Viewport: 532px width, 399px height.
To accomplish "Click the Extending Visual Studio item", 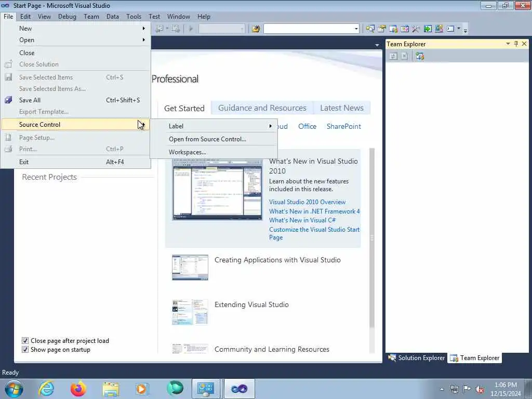I will pos(251,304).
